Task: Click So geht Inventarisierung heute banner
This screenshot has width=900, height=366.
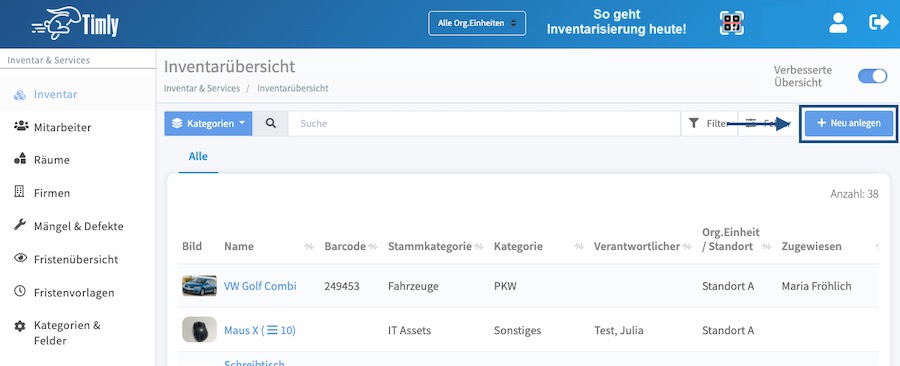Action: coord(616,22)
